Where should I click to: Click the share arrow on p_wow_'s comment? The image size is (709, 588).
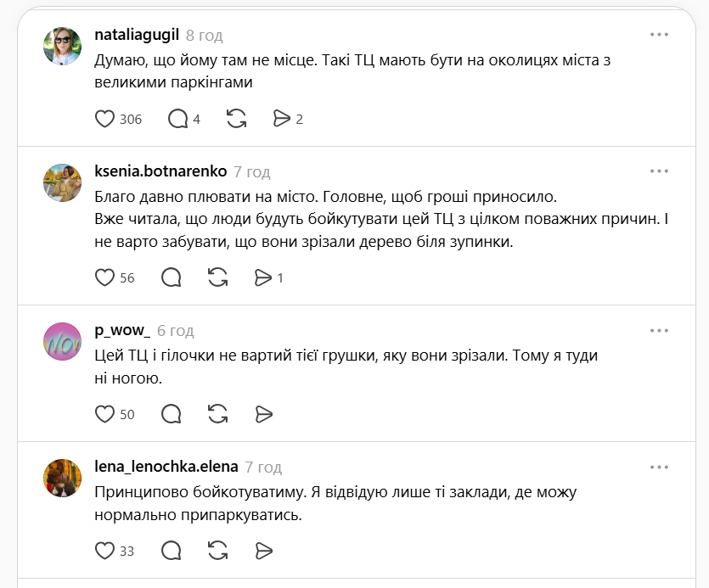(263, 414)
